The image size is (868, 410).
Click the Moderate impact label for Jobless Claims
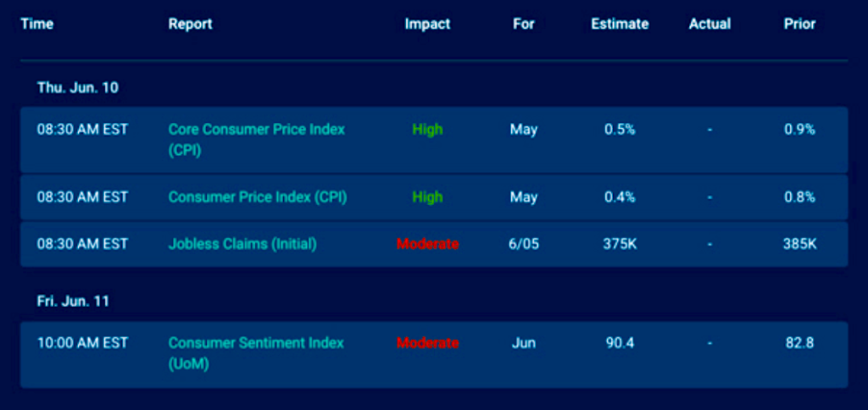427,244
